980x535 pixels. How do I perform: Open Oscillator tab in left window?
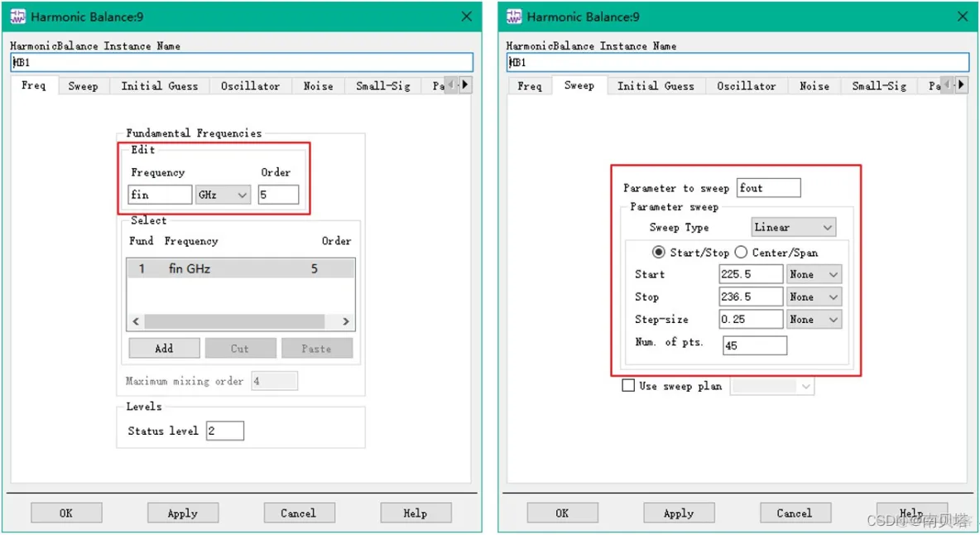(250, 86)
